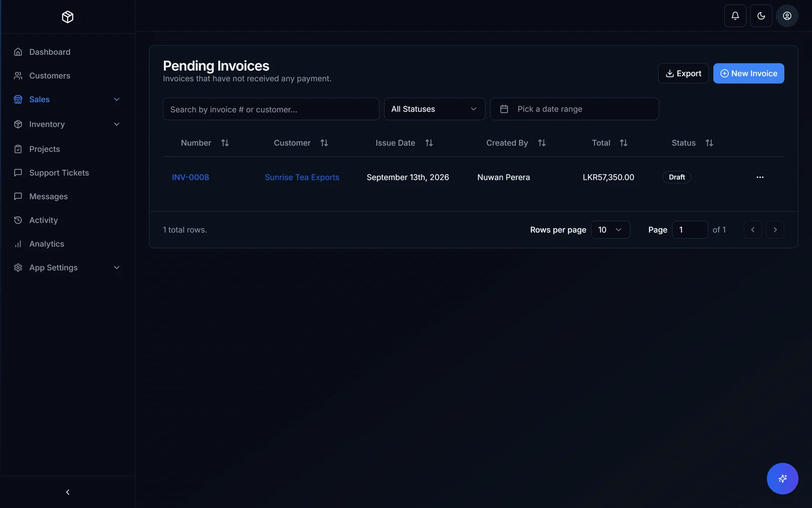Focus the invoice search field
The width and height of the screenshot is (812, 508).
[x=271, y=109]
